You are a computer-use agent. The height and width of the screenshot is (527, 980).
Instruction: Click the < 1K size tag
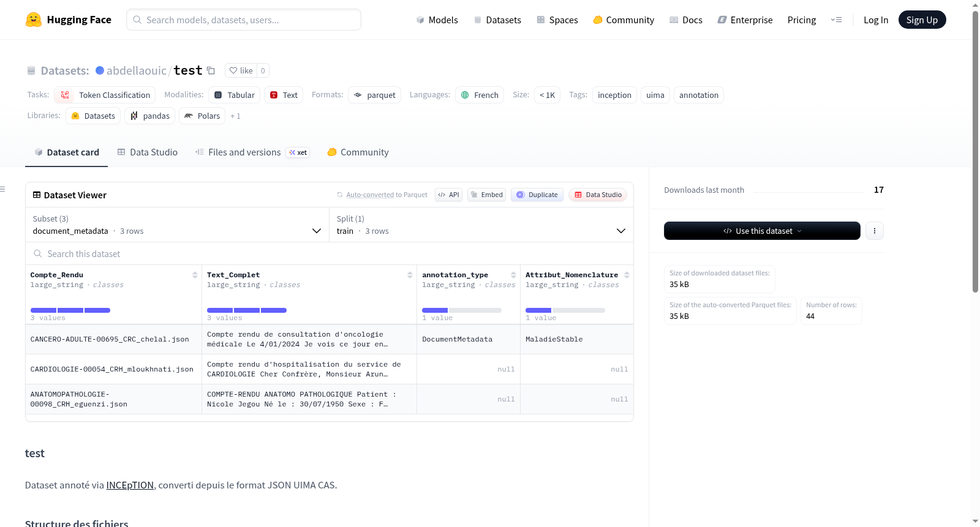click(547, 95)
